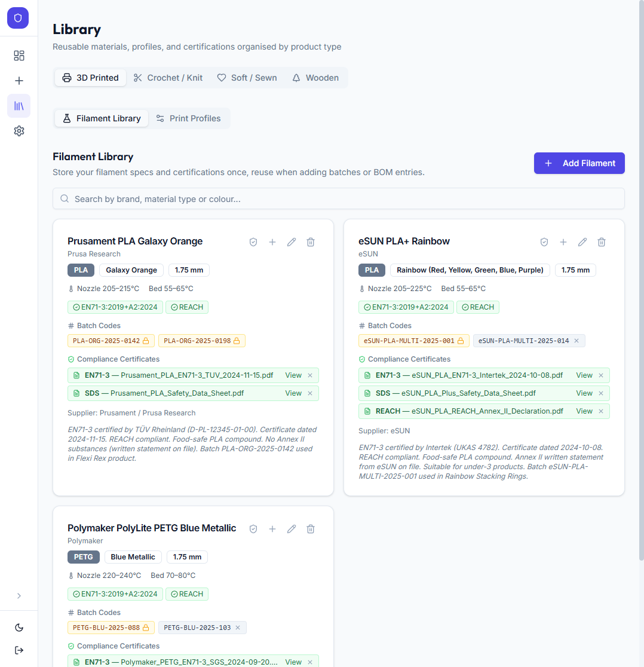
Task: Open the Print Profiles sub-tab
Action: [x=188, y=118]
